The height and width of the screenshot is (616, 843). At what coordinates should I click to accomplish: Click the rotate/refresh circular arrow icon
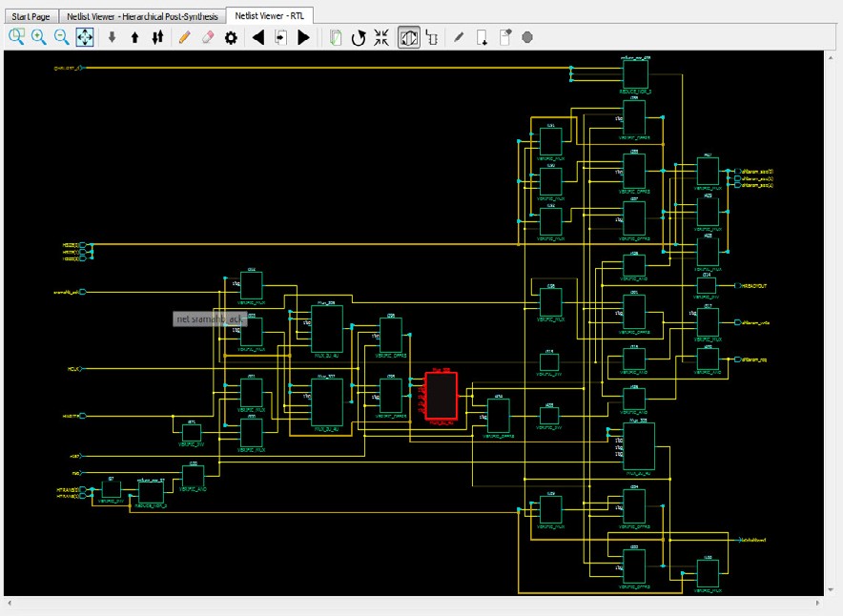(359, 37)
